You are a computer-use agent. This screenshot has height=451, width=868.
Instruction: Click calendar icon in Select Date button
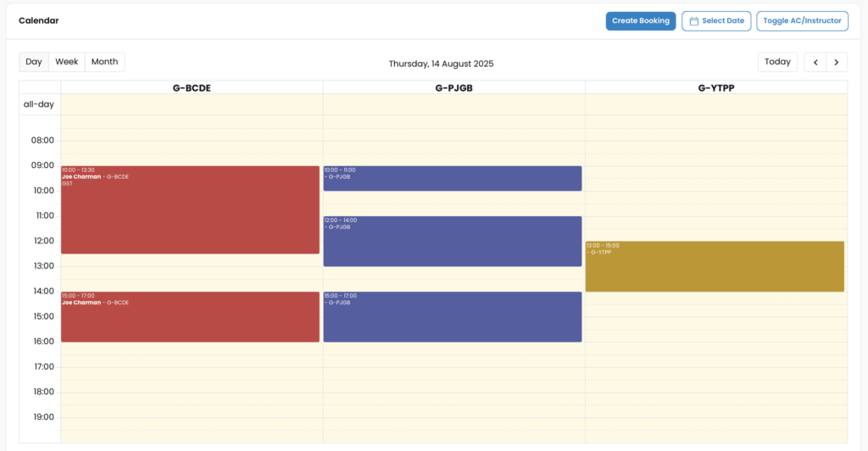click(x=694, y=21)
